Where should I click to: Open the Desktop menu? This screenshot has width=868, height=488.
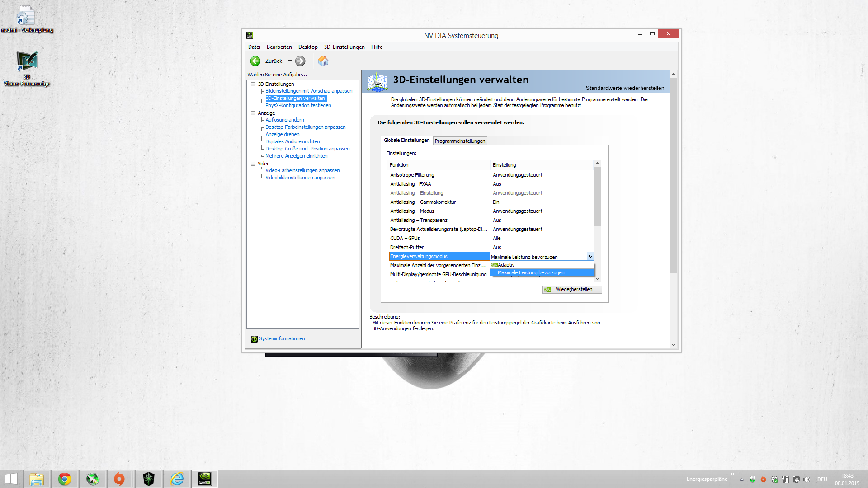coord(308,47)
